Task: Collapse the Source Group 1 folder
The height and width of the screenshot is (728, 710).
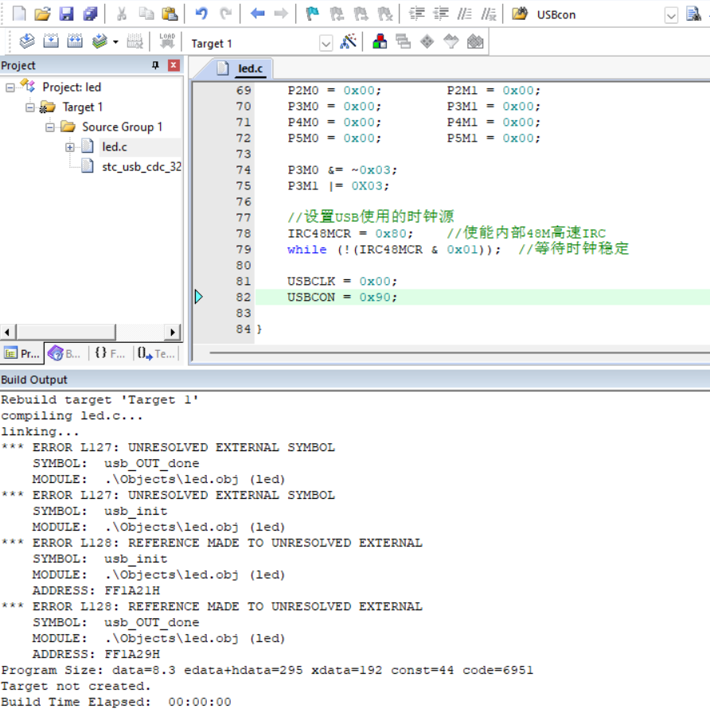Action: [49, 127]
